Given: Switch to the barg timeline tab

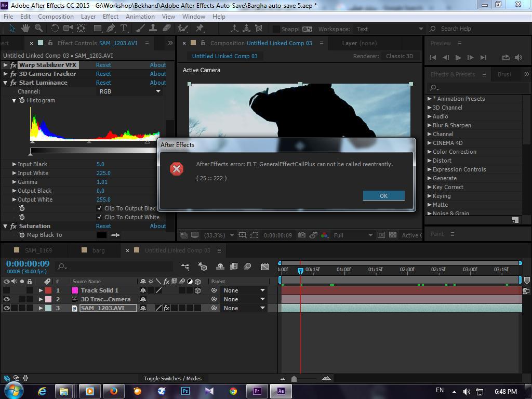Looking at the screenshot, I should pyautogui.click(x=98, y=250).
